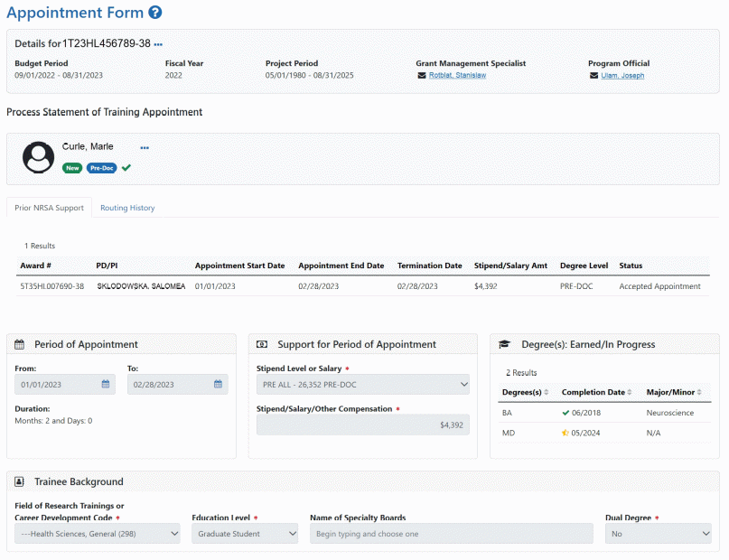Click the Stipend/Salary/Other Compensation amount field
729x560 pixels.
[363, 425]
